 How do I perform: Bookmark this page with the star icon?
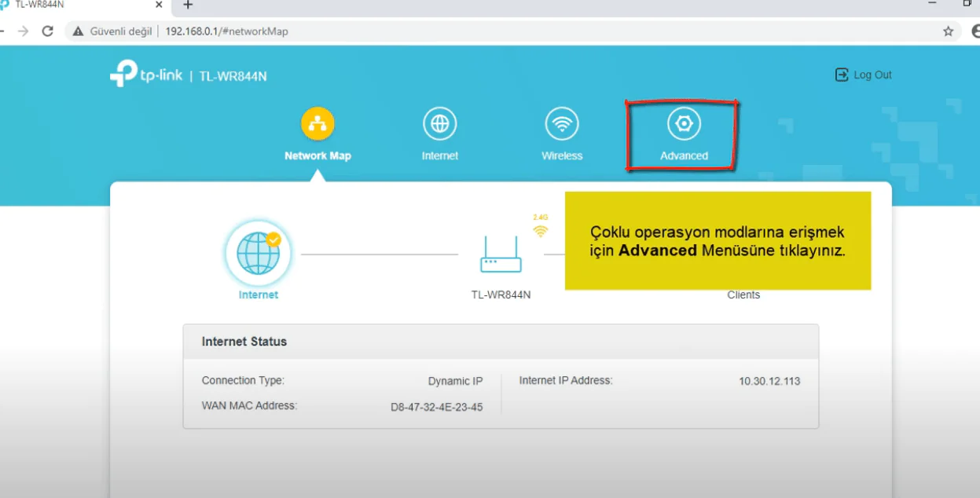click(x=948, y=31)
